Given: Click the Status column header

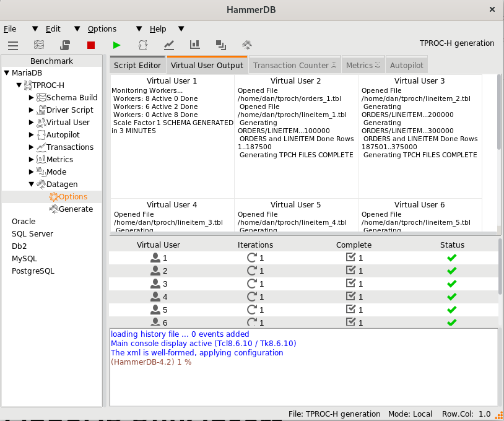Looking at the screenshot, I should click(452, 245).
